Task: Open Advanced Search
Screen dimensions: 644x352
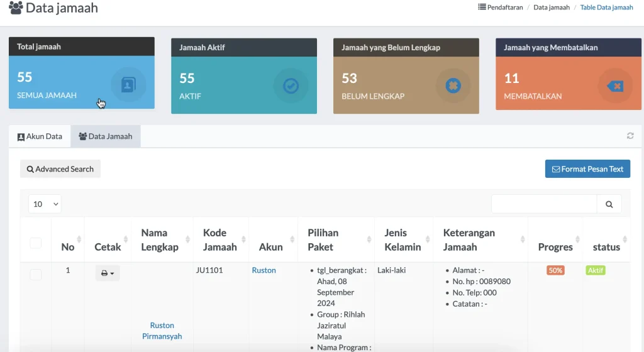Action: coord(60,169)
